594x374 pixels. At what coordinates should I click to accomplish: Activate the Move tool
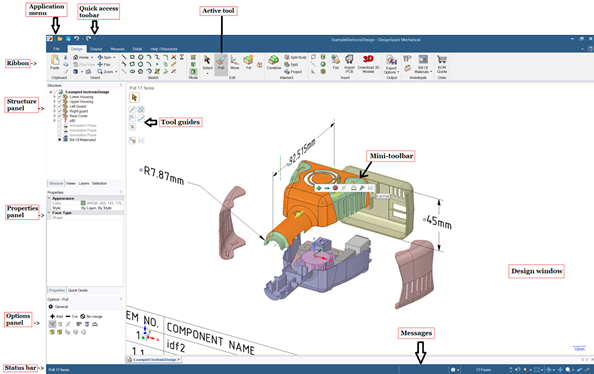tap(234, 63)
